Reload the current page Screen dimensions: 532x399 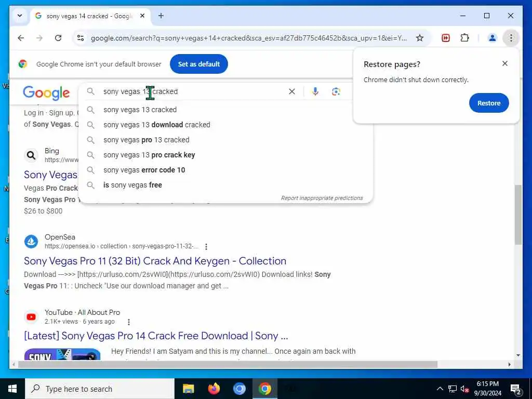pos(58,38)
